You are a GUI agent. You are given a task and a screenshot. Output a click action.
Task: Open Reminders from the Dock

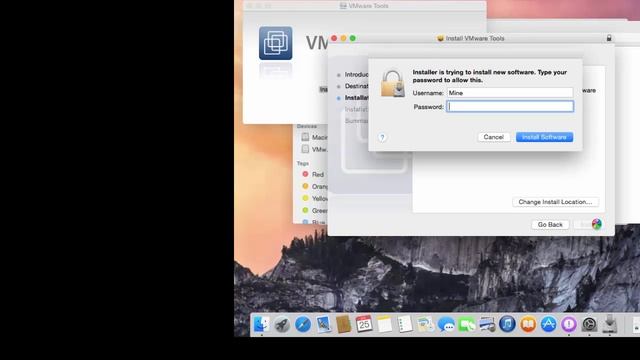404,325
